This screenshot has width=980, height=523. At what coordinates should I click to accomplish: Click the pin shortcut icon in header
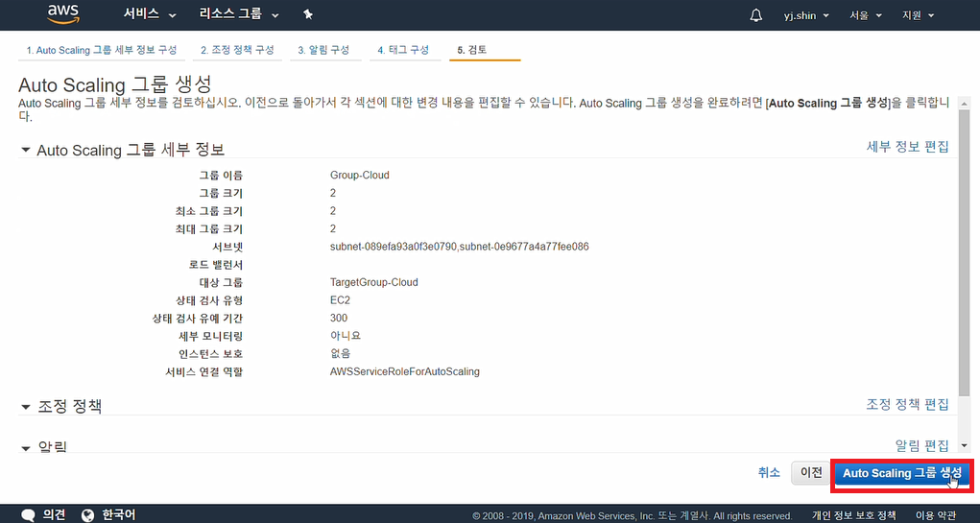pos(308,14)
